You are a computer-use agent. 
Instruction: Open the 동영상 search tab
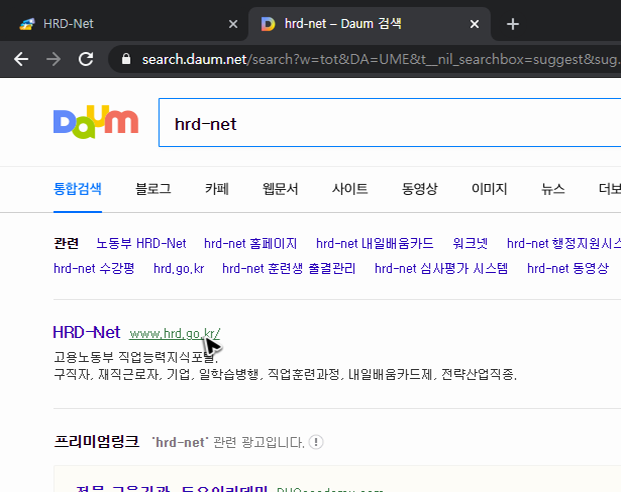(419, 189)
